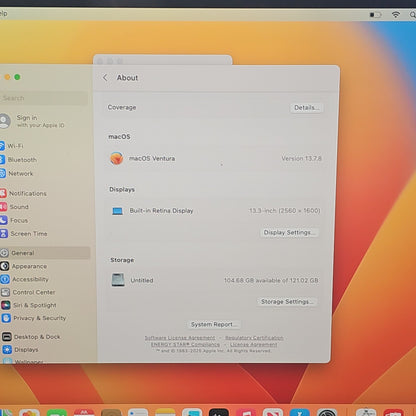Click the Version 13.7.8 text

click(301, 158)
